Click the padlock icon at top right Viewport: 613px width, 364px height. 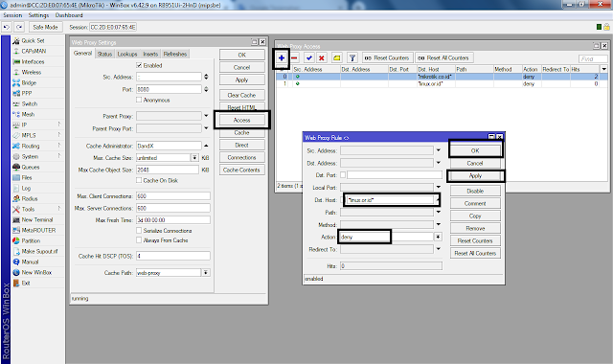click(606, 27)
